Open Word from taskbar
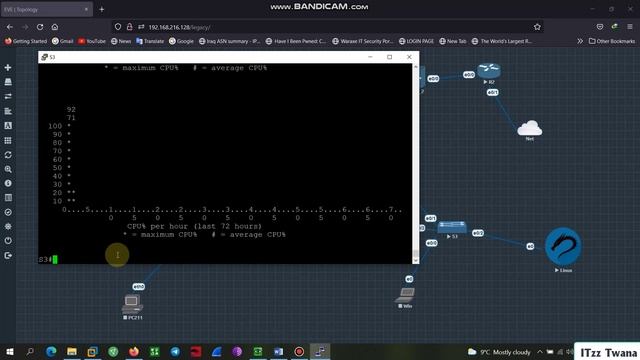This screenshot has height=360, width=640. point(278,351)
